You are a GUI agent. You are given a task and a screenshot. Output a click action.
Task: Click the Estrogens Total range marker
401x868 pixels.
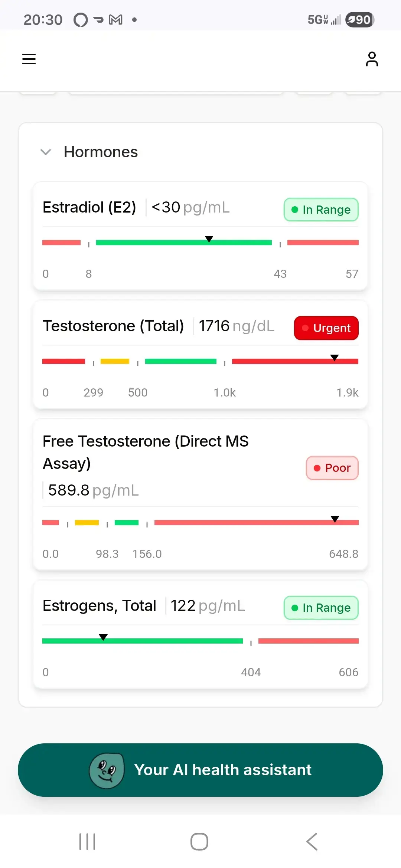click(103, 637)
